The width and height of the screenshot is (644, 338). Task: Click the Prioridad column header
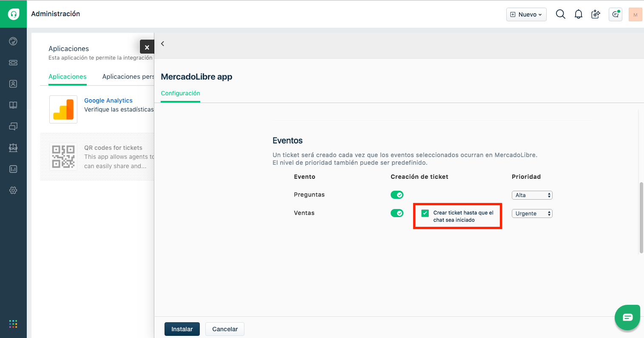point(526,177)
